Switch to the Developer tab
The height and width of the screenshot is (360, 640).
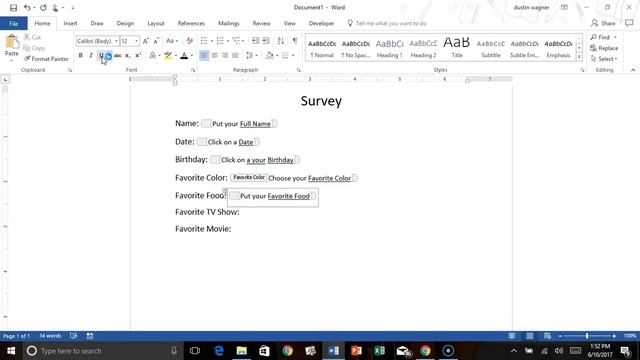pyautogui.click(x=322, y=23)
